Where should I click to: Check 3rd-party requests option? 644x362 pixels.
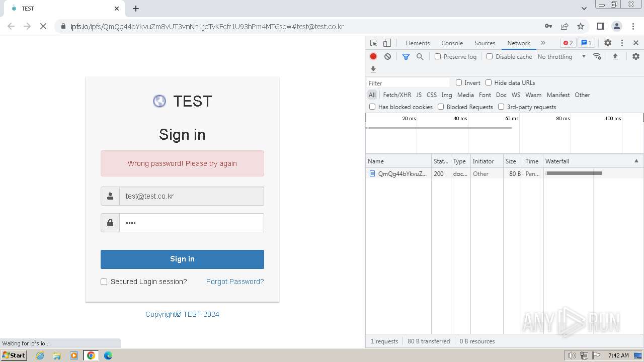501,107
